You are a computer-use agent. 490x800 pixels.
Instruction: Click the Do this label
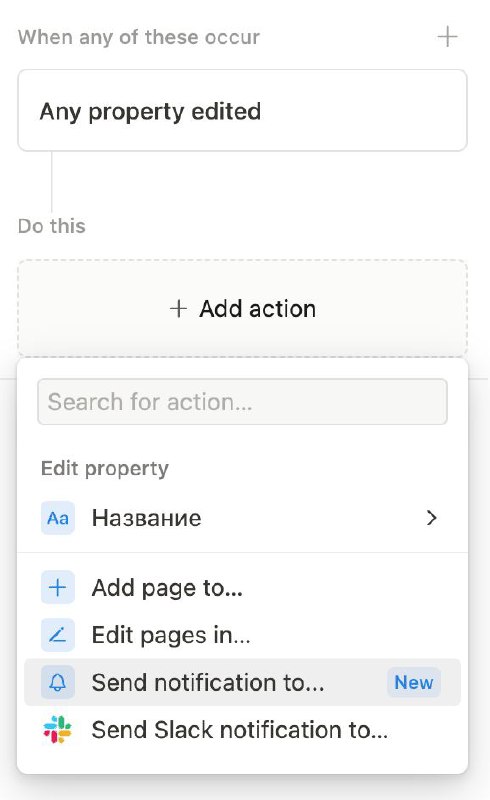[x=52, y=226]
